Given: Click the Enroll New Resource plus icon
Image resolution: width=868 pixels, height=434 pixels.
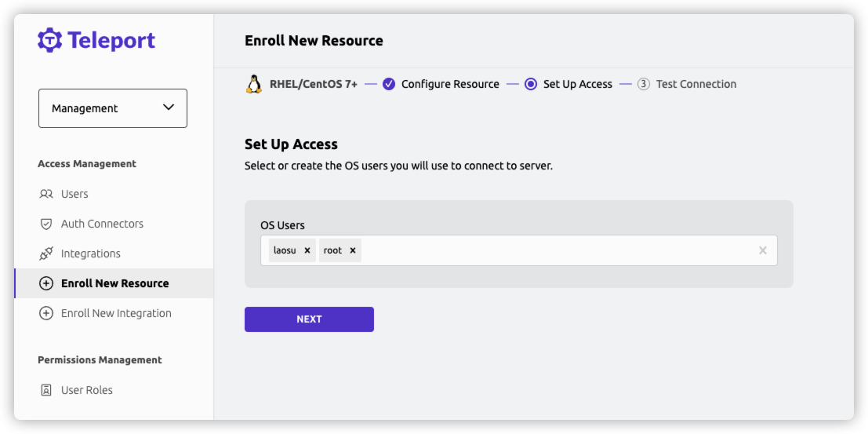Looking at the screenshot, I should tap(46, 283).
